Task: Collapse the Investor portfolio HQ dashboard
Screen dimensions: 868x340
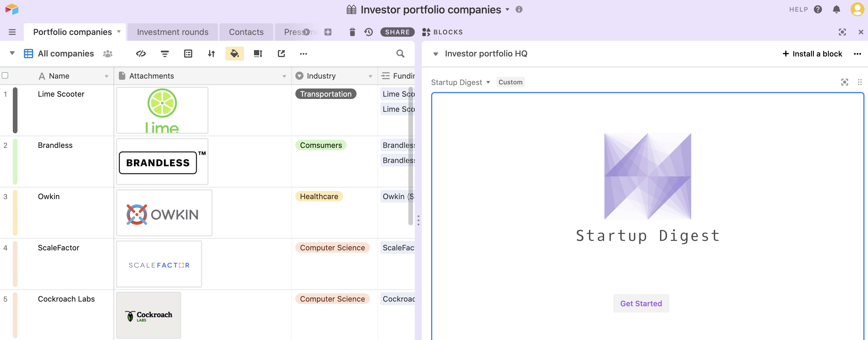Action: (435, 54)
